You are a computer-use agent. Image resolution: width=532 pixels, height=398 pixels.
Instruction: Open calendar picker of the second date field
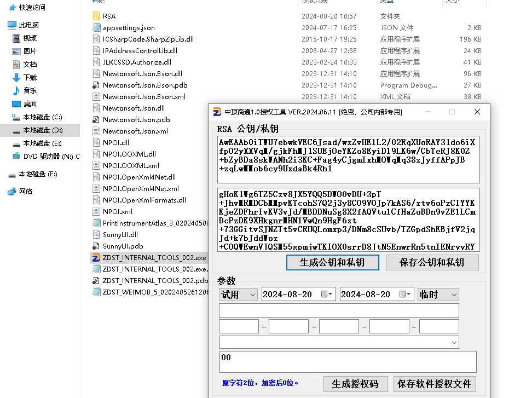click(405, 295)
